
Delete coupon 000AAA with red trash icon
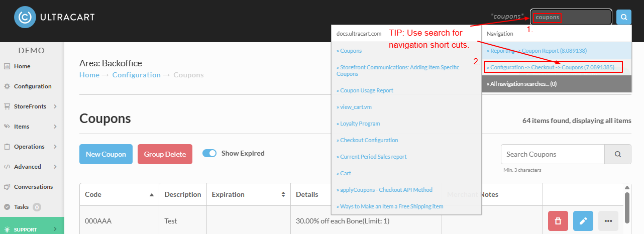point(558,221)
